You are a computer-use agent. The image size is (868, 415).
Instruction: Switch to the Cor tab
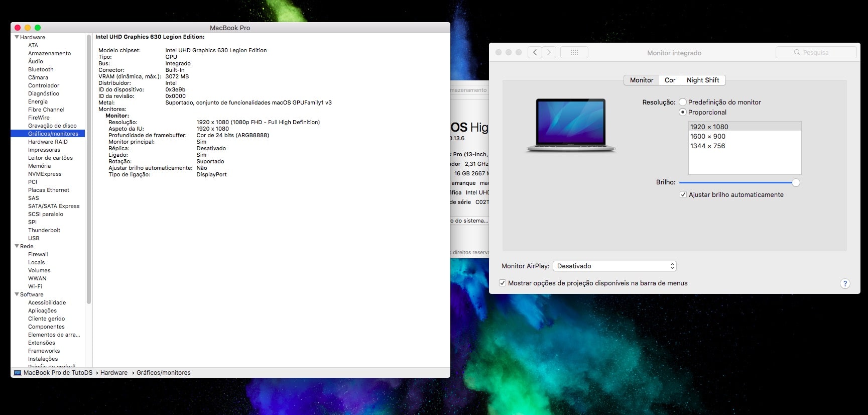coord(670,80)
